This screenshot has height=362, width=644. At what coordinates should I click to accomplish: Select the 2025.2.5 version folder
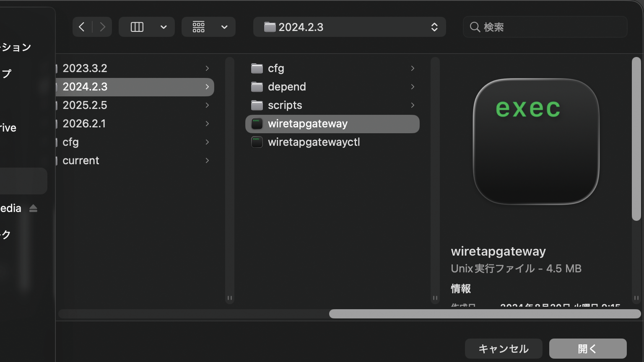pyautogui.click(x=85, y=105)
